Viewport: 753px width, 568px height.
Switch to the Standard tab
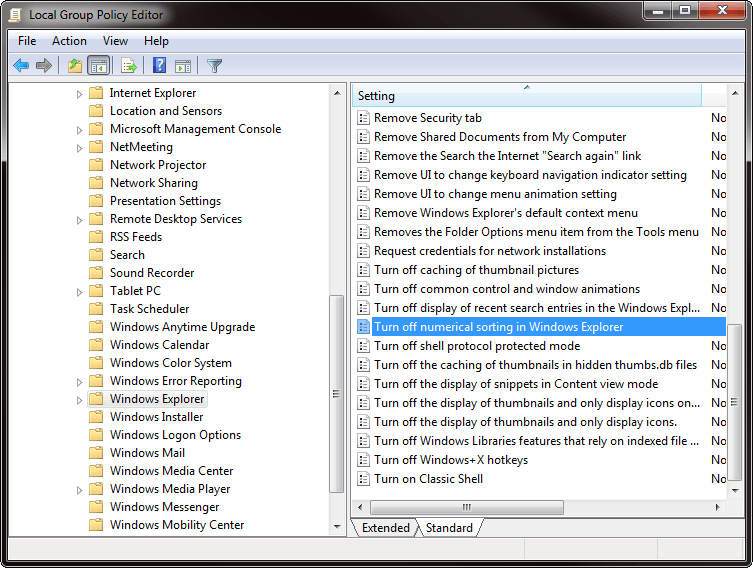(449, 528)
